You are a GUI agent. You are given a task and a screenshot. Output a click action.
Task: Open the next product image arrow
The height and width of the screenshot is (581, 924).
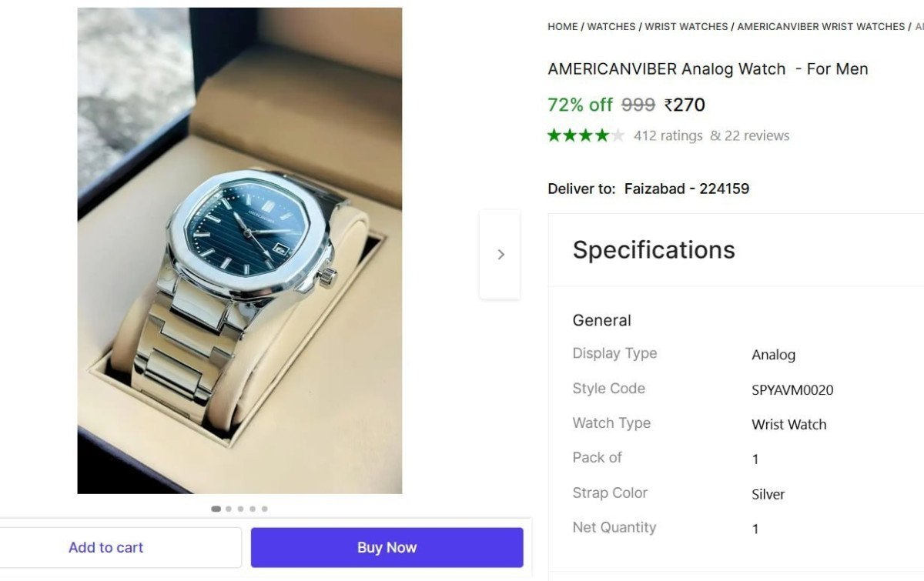500,254
